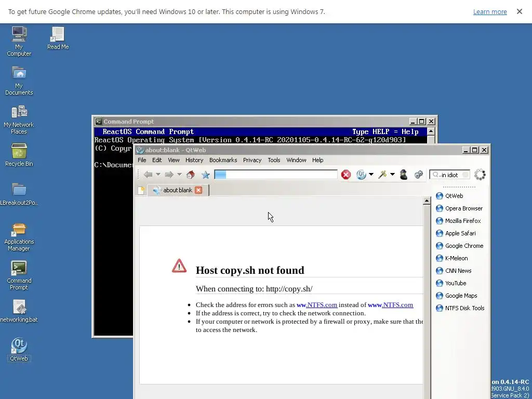The height and width of the screenshot is (399, 532).
Task: Minimize the QtWeb window
Action: (x=466, y=150)
